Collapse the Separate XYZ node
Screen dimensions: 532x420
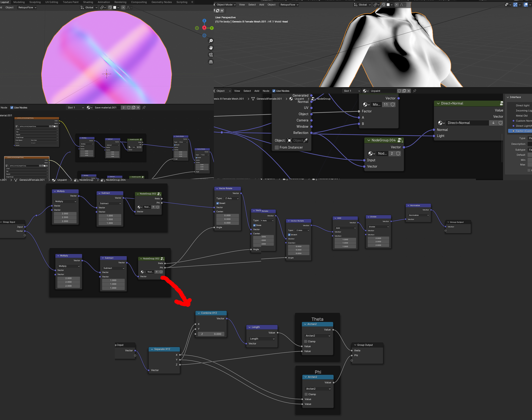click(x=152, y=349)
